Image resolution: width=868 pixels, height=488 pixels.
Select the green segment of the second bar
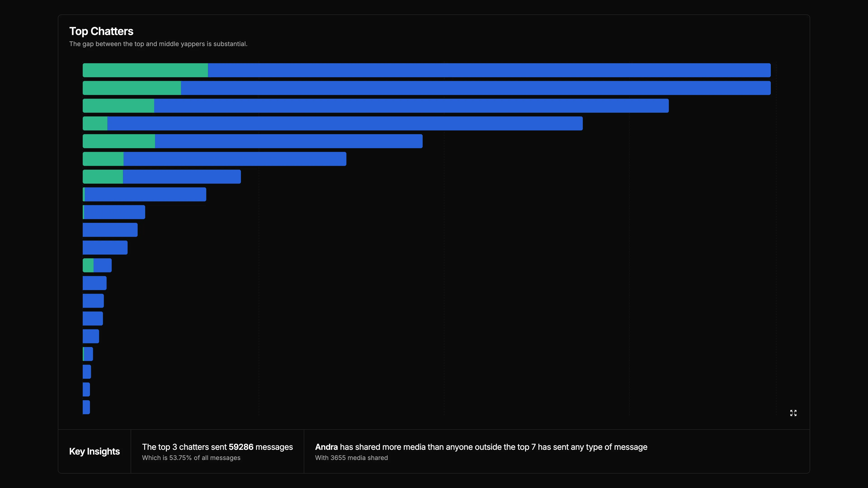131,88
